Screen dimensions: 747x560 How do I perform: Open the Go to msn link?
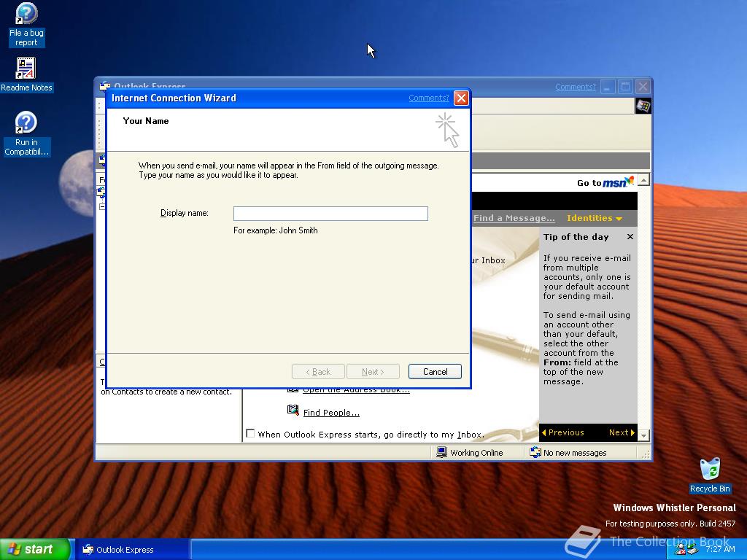[605, 182]
